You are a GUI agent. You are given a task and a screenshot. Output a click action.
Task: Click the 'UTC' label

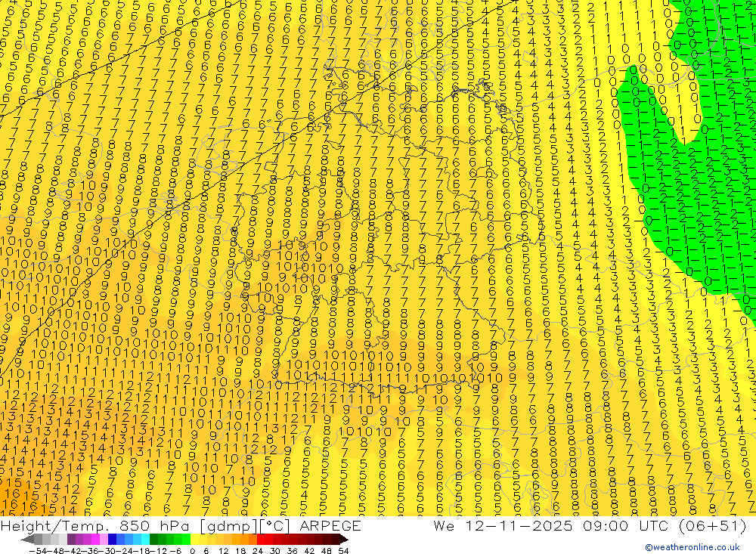click(x=654, y=525)
